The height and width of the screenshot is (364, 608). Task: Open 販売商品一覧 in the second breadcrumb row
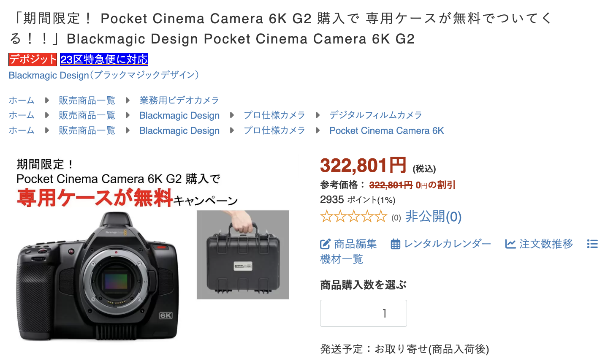tap(87, 115)
